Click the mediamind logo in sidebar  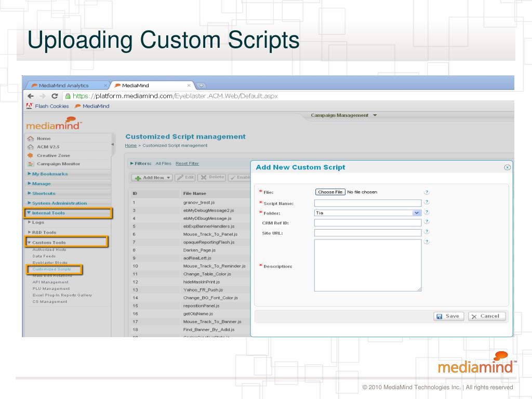click(54, 124)
